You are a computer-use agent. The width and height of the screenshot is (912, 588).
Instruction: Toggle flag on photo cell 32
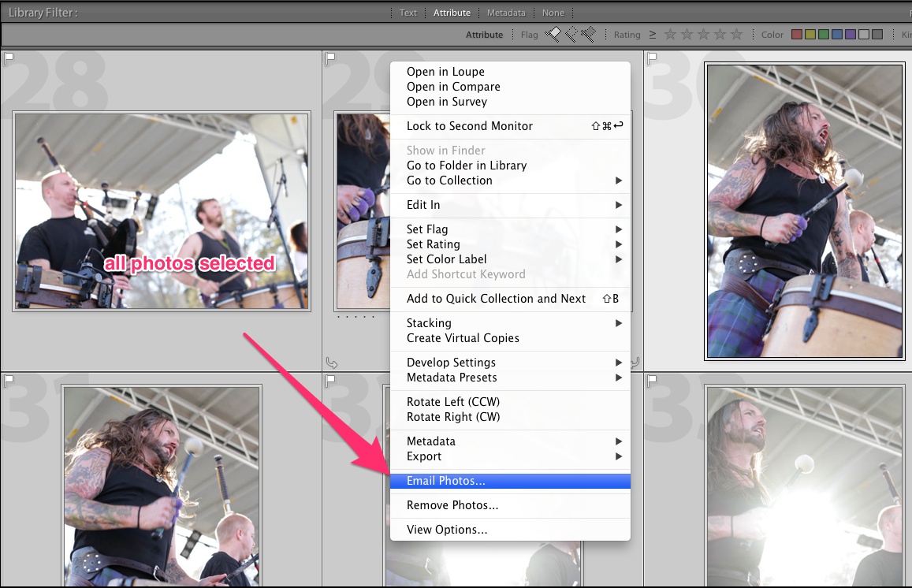tap(330, 381)
